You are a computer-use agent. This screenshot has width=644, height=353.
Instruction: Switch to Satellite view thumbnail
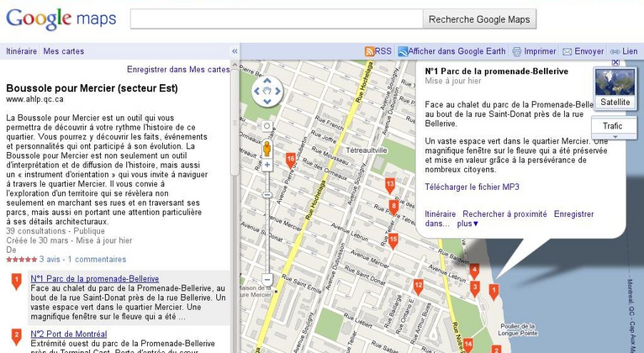click(615, 87)
